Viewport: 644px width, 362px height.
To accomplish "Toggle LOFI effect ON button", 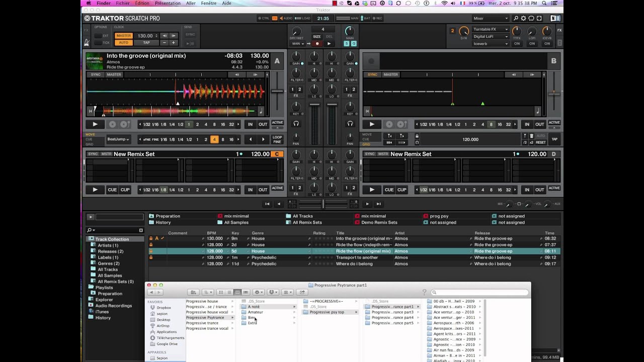I will [532, 44].
